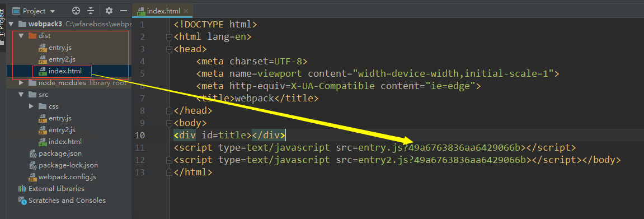
Task: Click the closing html tag on line 13
Action: point(193,172)
